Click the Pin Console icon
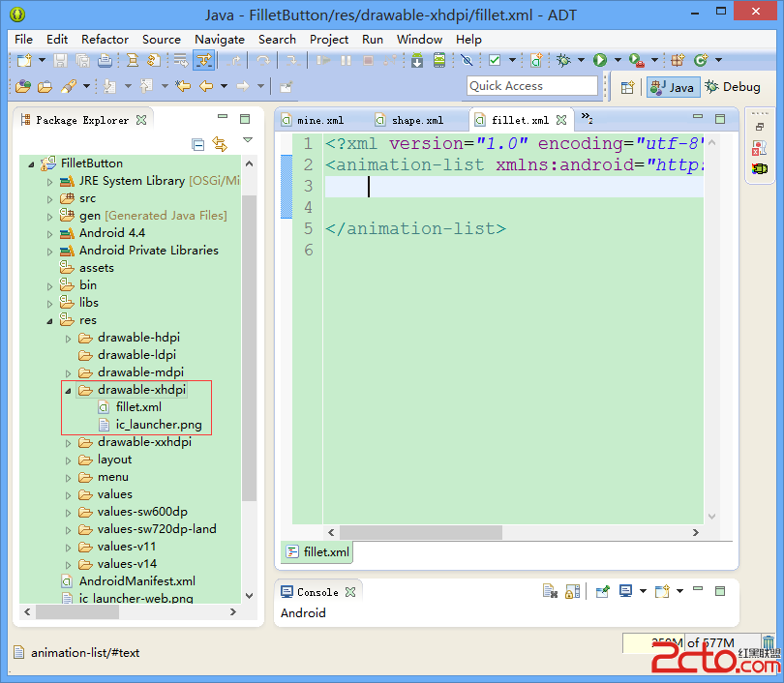Screen dimensions: 784x683 [602, 591]
